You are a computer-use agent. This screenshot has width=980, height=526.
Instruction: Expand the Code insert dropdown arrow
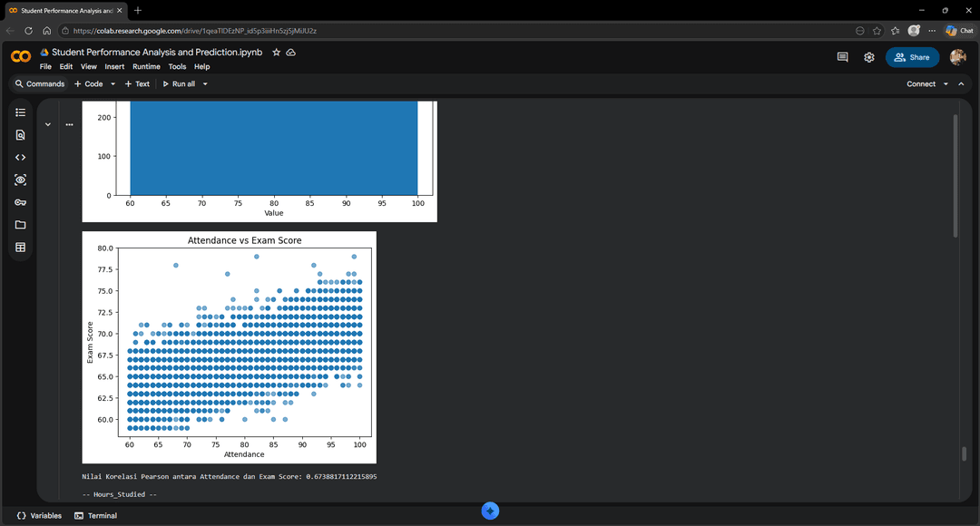click(113, 83)
